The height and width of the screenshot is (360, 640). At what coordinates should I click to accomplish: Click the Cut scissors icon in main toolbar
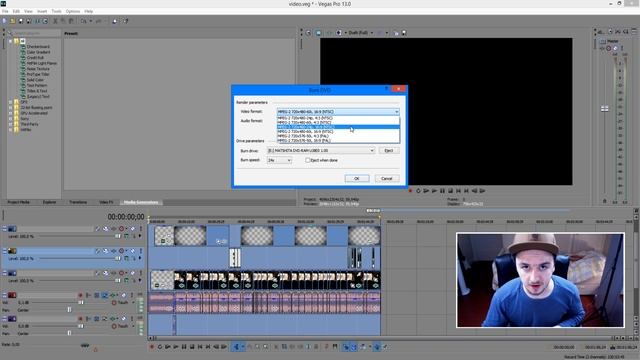click(x=55, y=21)
